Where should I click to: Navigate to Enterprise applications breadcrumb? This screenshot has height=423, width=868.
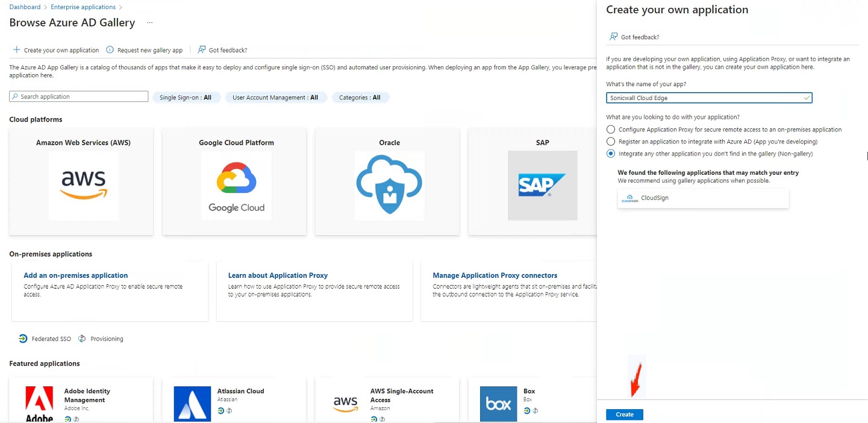(x=83, y=7)
